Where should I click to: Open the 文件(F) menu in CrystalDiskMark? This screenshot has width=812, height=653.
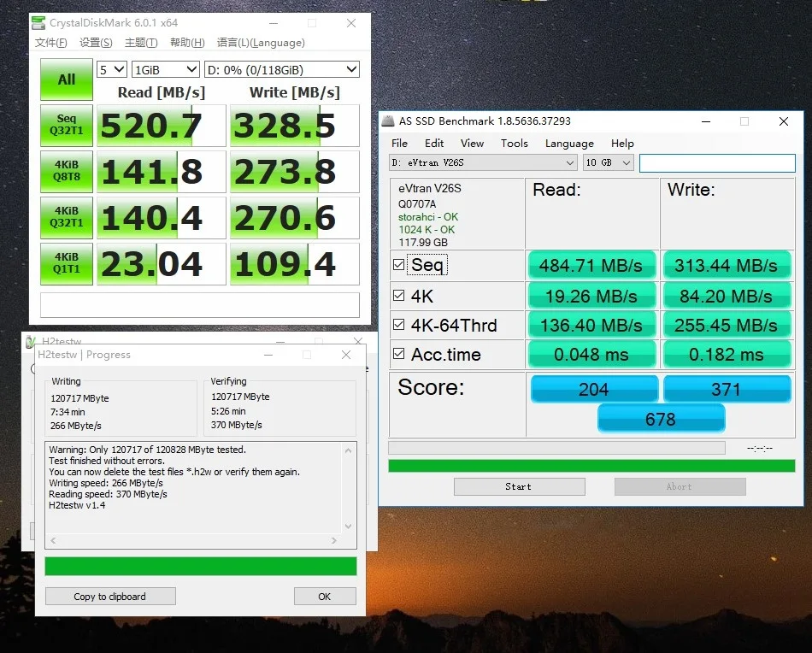click(50, 43)
